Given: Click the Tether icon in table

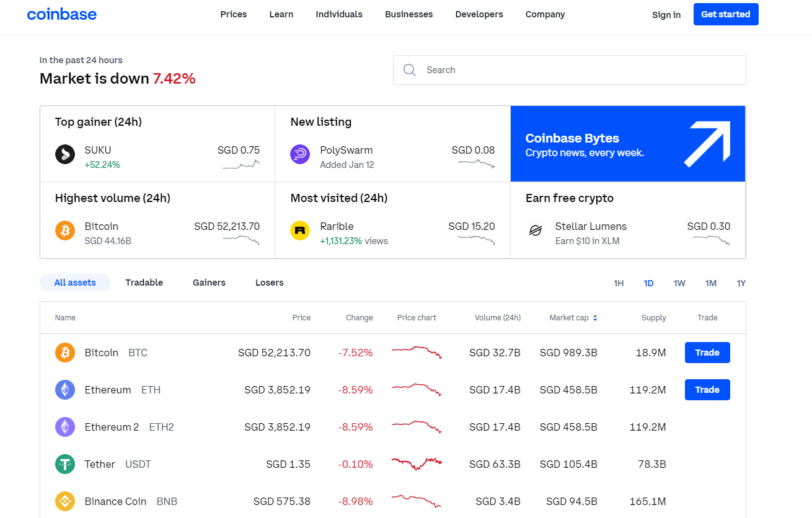Looking at the screenshot, I should coord(65,464).
